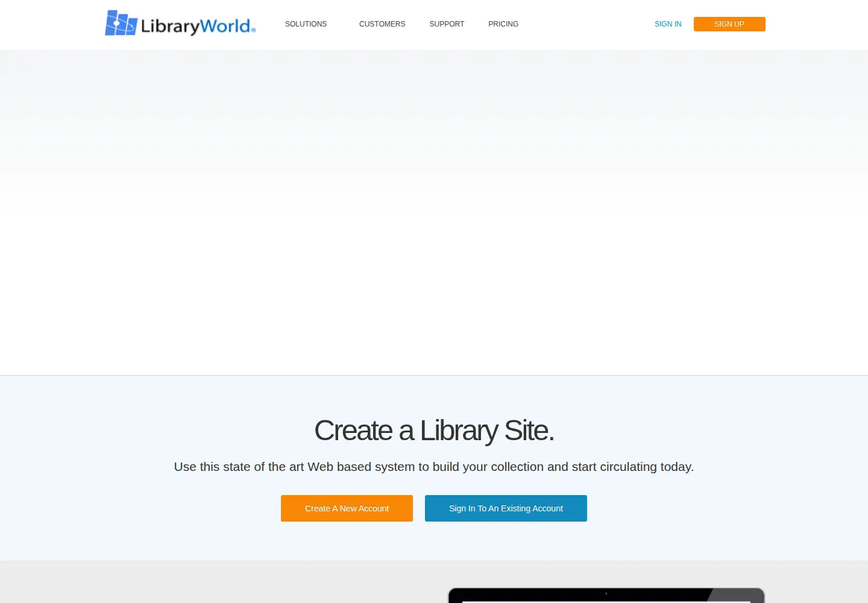The width and height of the screenshot is (868, 603).
Task: Open the Customers menu item
Action: tap(382, 24)
